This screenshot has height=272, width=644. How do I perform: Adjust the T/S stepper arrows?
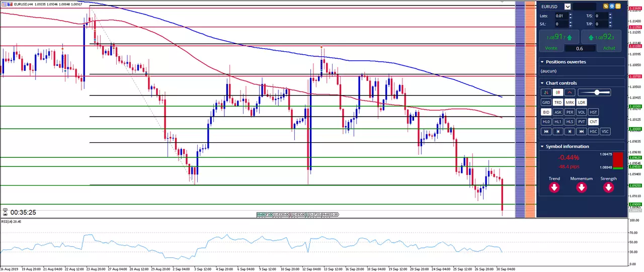[x=611, y=16]
